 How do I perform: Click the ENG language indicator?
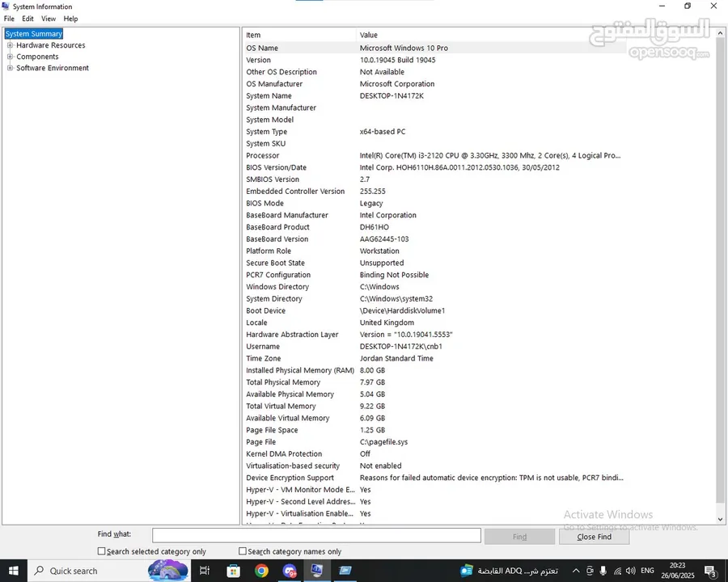647,571
